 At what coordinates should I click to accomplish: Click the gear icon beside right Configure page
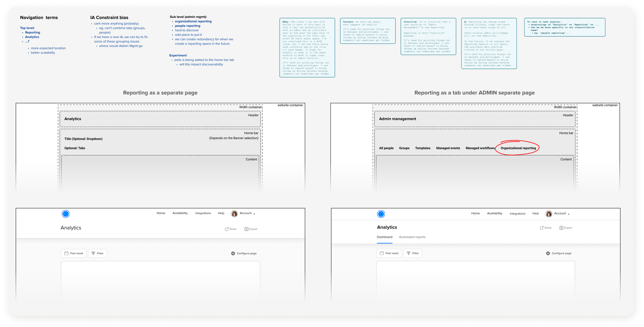pos(548,253)
